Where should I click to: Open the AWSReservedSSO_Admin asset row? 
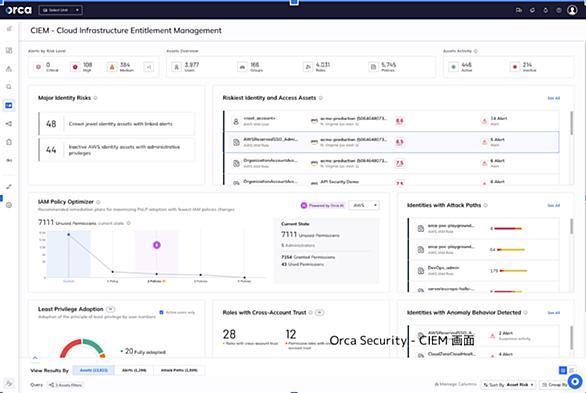click(x=392, y=142)
